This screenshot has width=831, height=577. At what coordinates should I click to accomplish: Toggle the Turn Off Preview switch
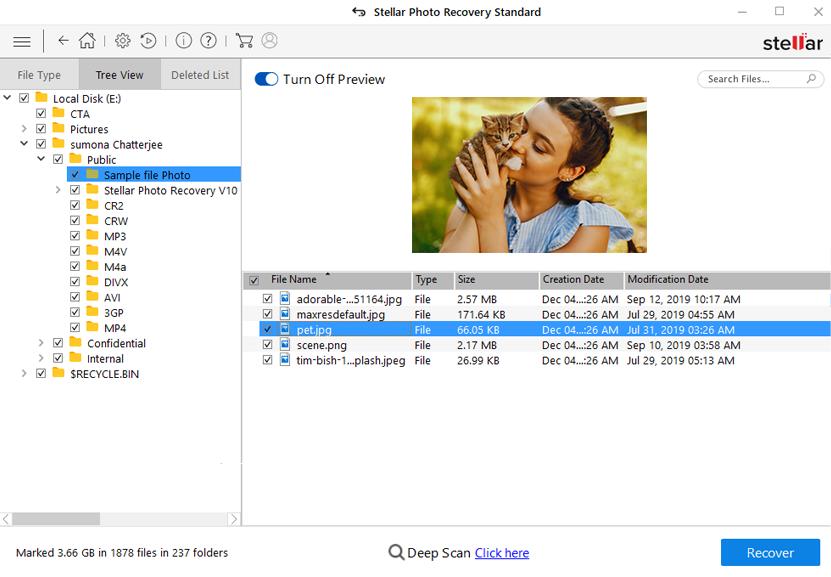(x=266, y=79)
